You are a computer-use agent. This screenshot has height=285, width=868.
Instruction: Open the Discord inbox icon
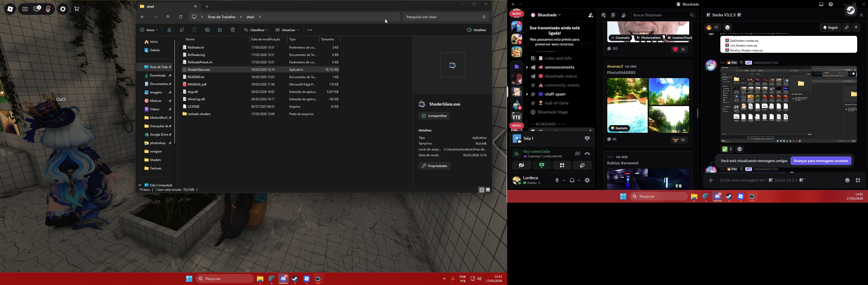[x=821, y=4]
